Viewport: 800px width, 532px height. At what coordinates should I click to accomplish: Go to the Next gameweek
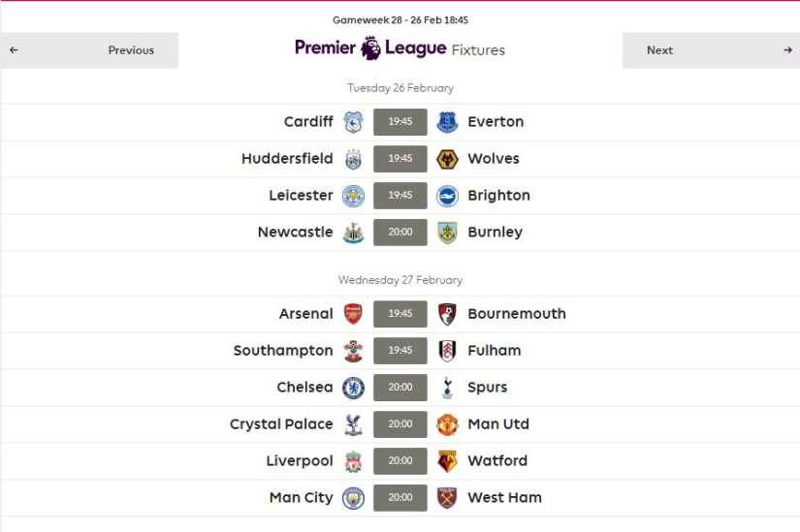click(x=711, y=50)
